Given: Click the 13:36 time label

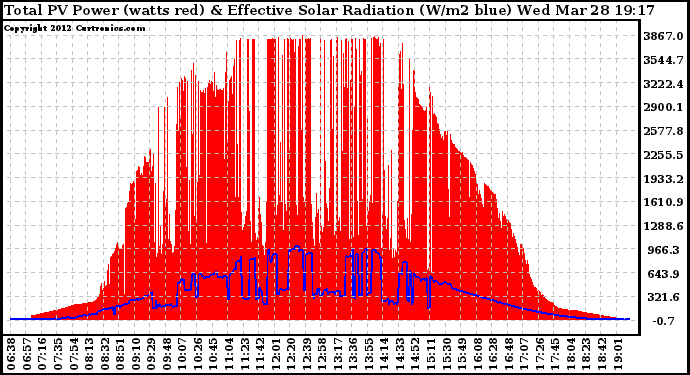Looking at the screenshot, I should 354,353.
